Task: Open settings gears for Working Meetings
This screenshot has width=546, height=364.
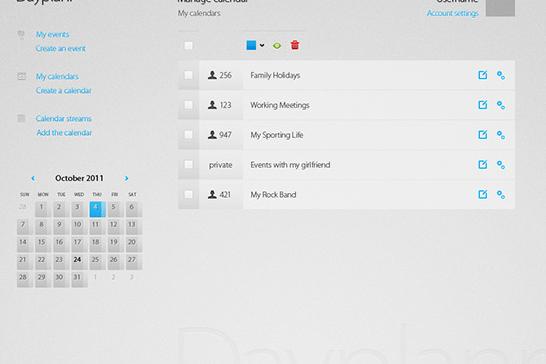Action: pos(501,105)
